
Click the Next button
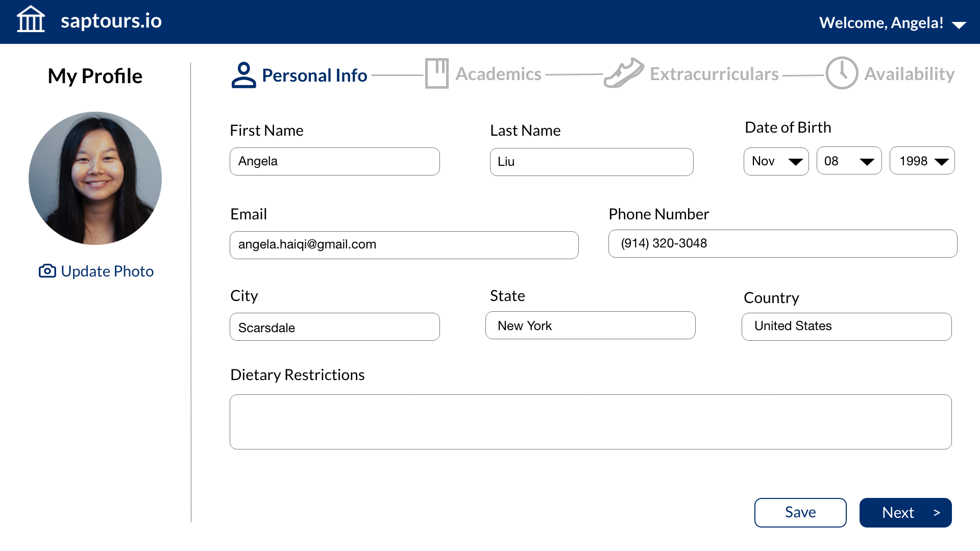(x=905, y=512)
